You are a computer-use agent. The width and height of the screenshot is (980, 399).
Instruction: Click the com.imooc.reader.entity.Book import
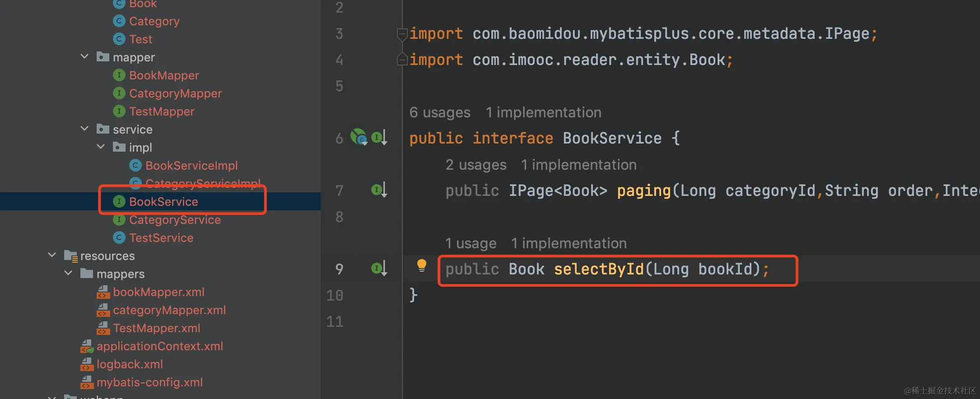click(x=571, y=60)
